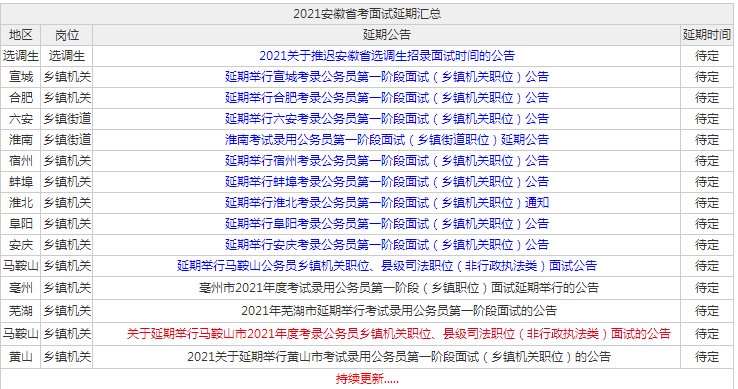Click the 黄山市考试录用公务员 announcement text
This screenshot has height=389, width=738.
[x=398, y=357]
